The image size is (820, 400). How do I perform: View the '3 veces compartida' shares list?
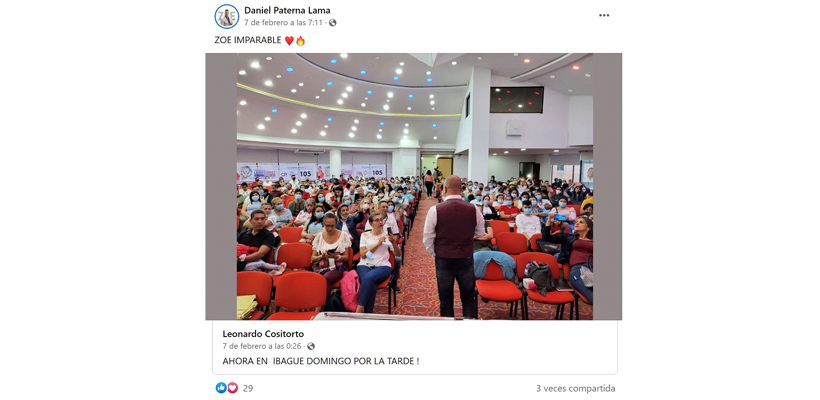(x=575, y=388)
